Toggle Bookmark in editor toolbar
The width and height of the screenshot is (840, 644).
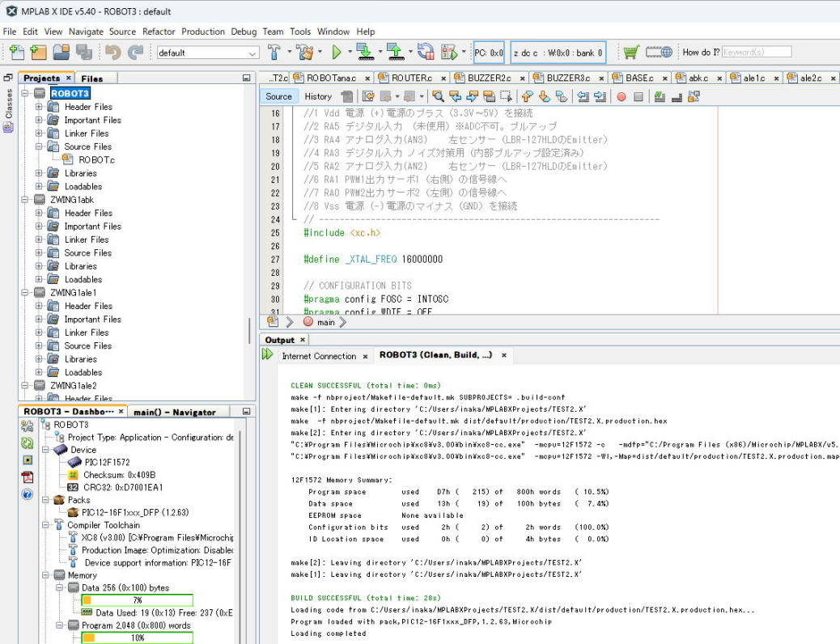point(562,96)
